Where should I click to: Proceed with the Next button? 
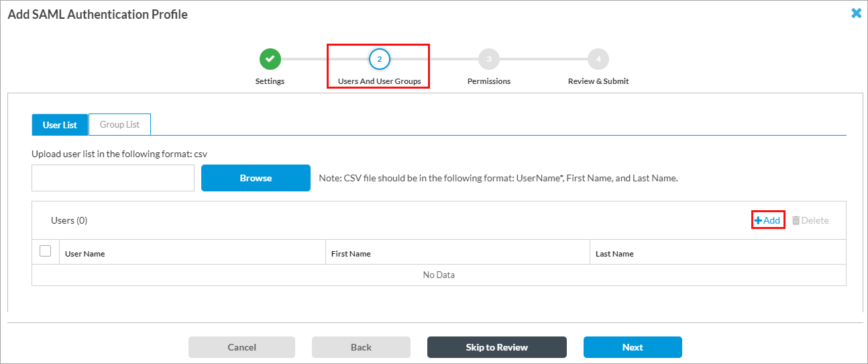(x=632, y=347)
